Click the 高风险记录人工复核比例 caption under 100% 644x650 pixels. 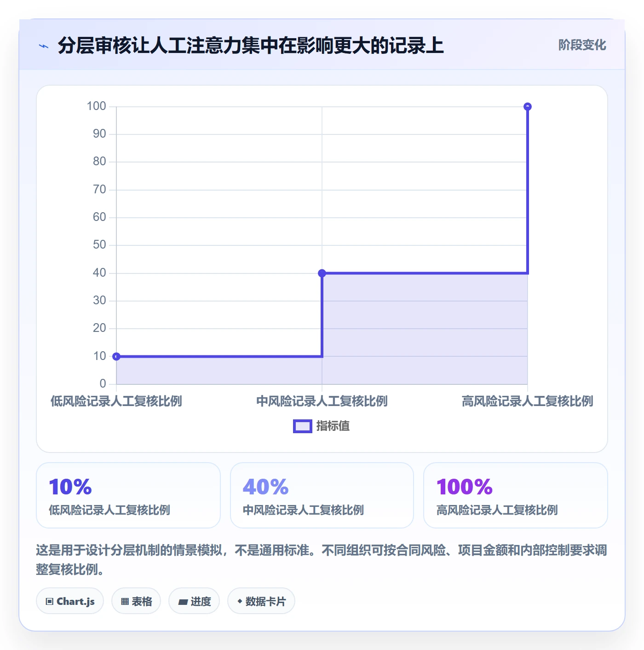(x=497, y=510)
